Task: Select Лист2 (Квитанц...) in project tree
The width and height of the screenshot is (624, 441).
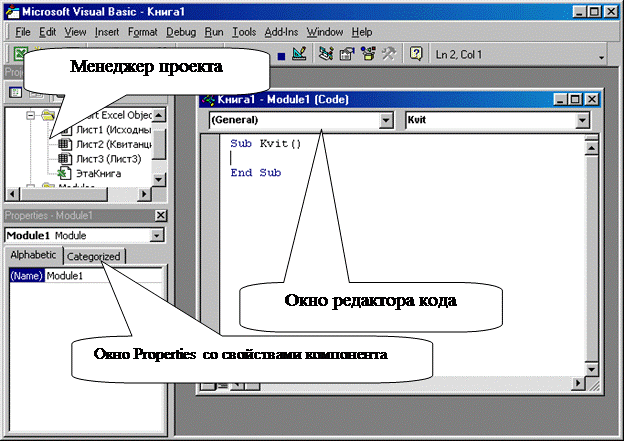Action: point(113,144)
